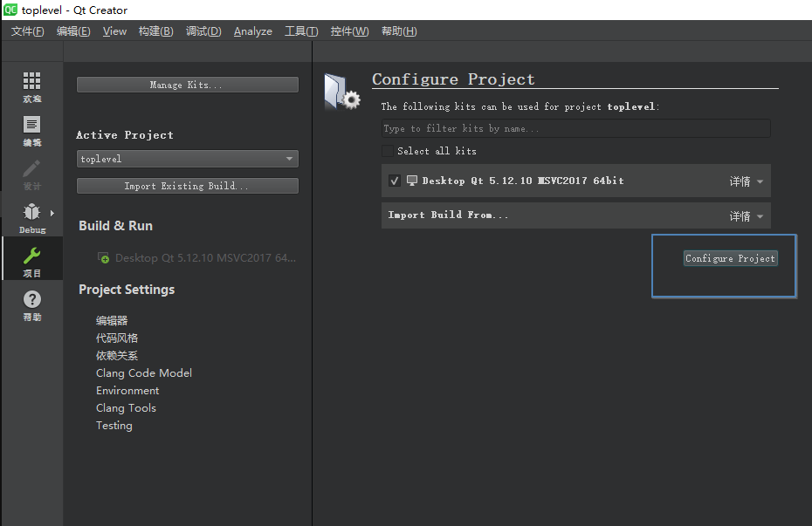This screenshot has width=812, height=526.
Task: Click the Manage Kits button
Action: [x=188, y=85]
